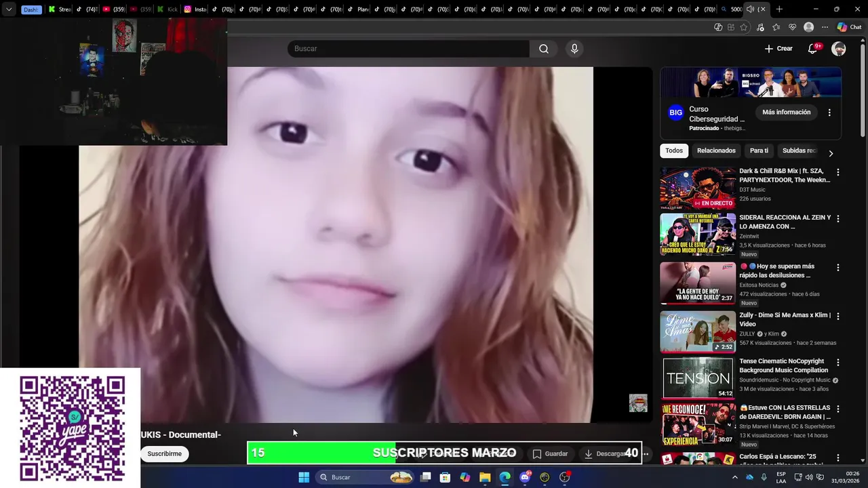
Task: Open Sideral Reacciona al Zein video thumbnail
Action: (x=698, y=235)
